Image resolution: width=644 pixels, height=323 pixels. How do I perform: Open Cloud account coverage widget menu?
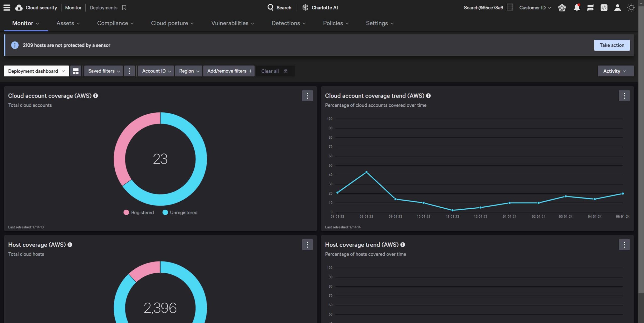(307, 96)
